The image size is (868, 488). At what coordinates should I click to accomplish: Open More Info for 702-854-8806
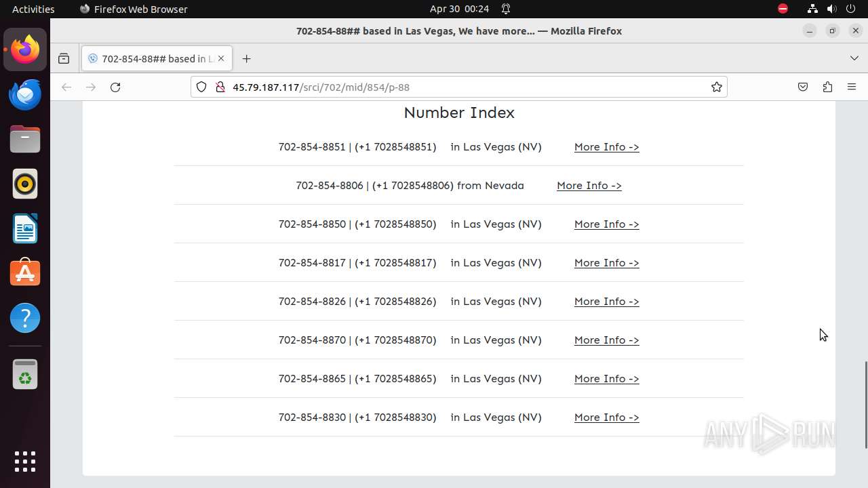[589, 186]
